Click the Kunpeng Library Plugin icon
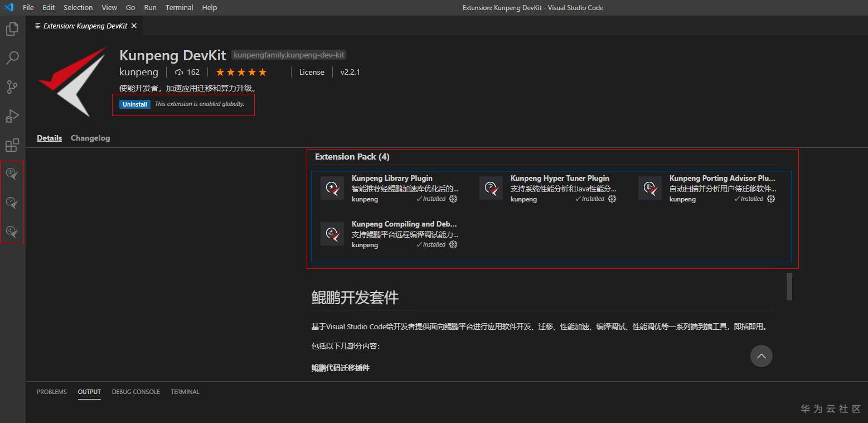 point(332,188)
